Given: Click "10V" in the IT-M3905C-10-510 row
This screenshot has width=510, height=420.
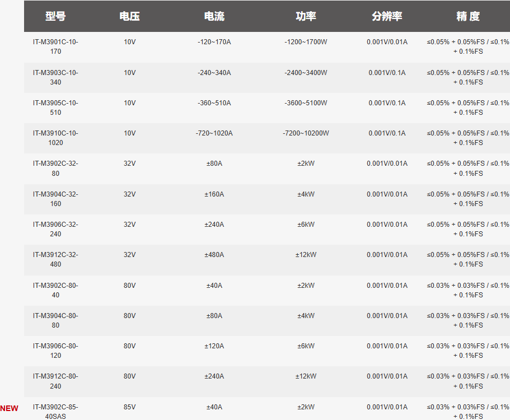Looking at the screenshot, I should tap(129, 103).
